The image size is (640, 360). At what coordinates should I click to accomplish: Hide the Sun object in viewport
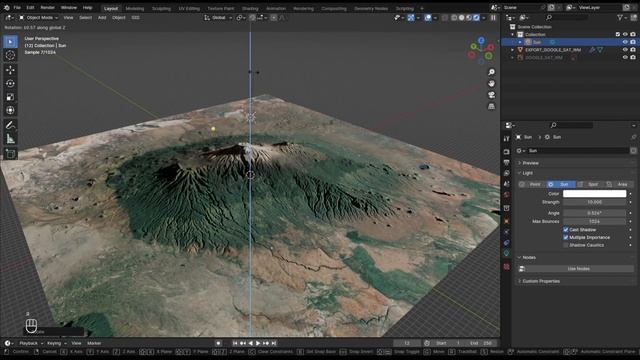coord(625,42)
